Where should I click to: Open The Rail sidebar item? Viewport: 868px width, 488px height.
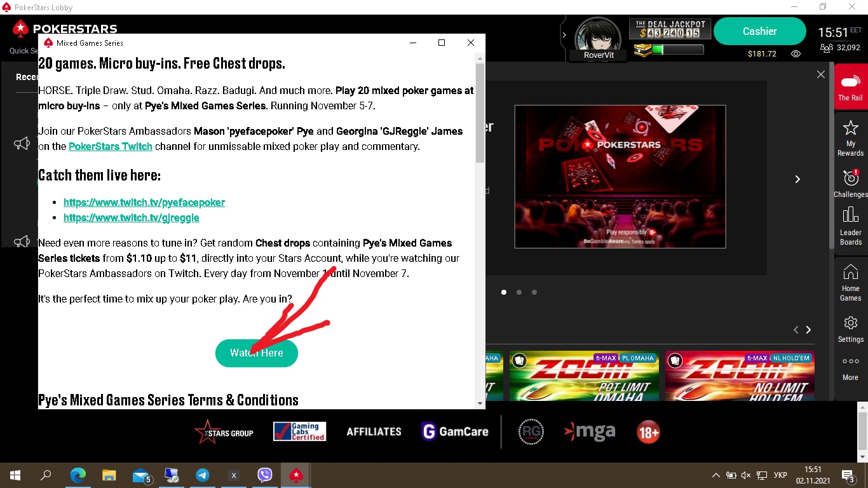pyautogui.click(x=850, y=86)
